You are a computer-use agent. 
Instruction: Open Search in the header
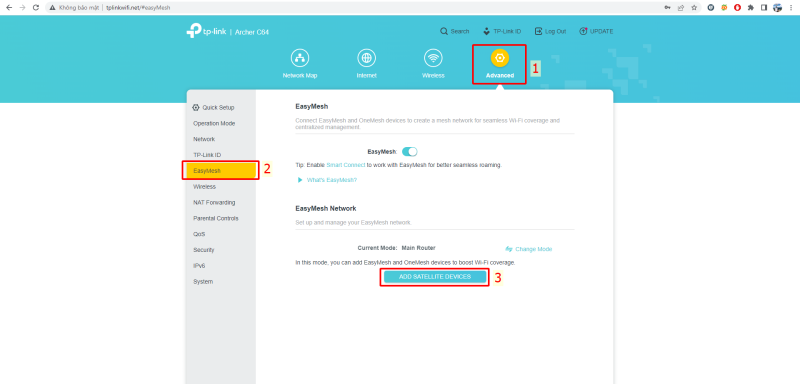pyautogui.click(x=455, y=31)
